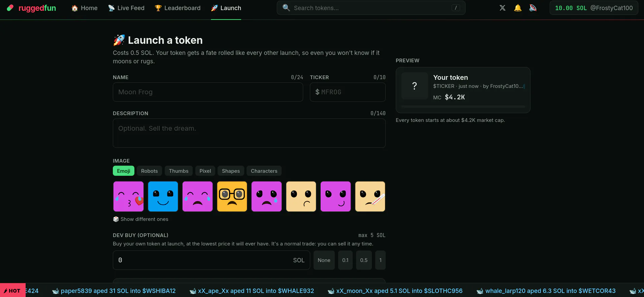Open notifications bell icon
The height and width of the screenshot is (297, 644).
518,8
